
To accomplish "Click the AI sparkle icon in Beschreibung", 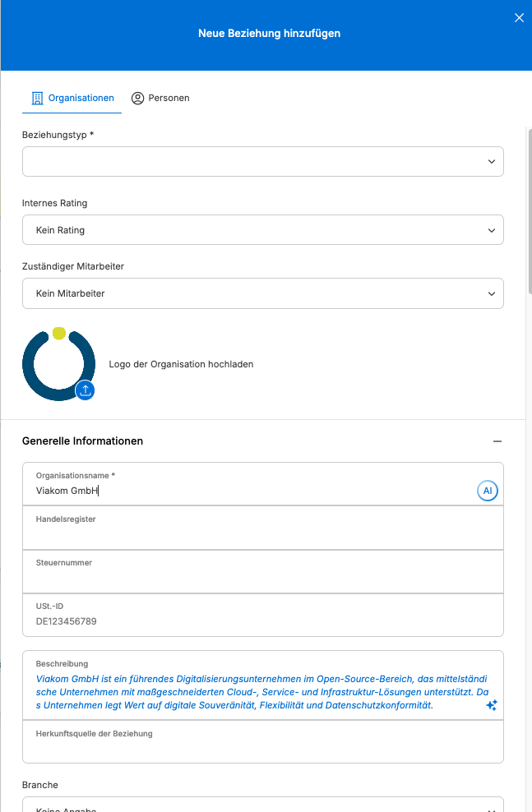I will coord(492,705).
